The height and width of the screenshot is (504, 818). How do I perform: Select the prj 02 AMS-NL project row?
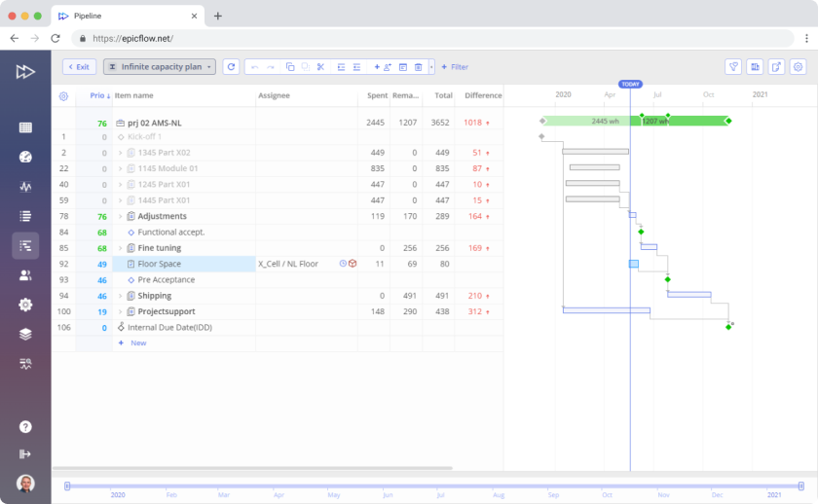tap(278, 123)
